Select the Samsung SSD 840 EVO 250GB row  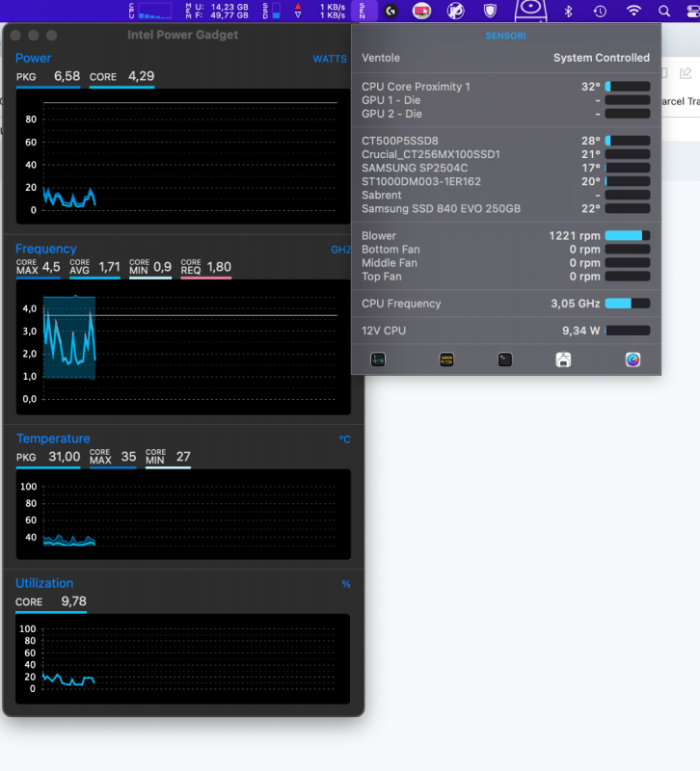505,208
